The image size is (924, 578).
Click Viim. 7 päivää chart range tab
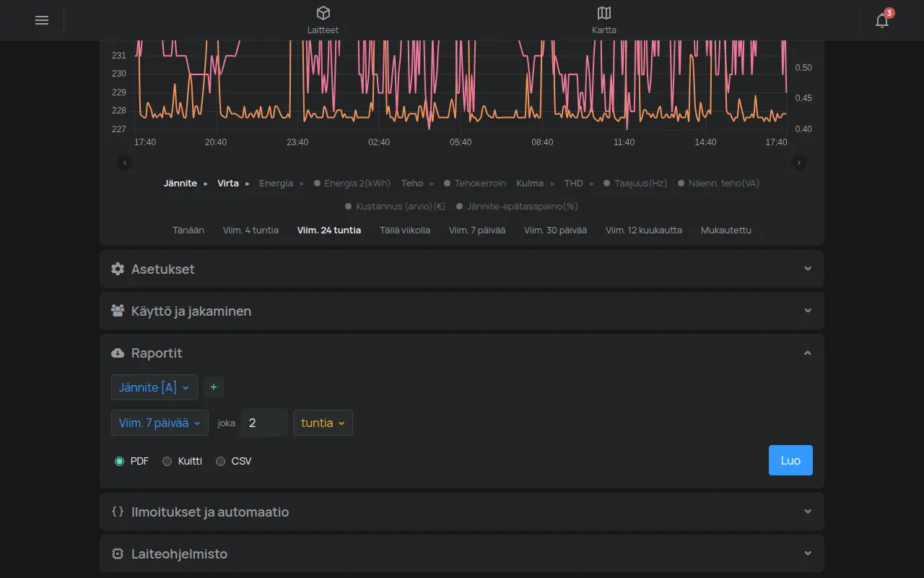tap(477, 230)
